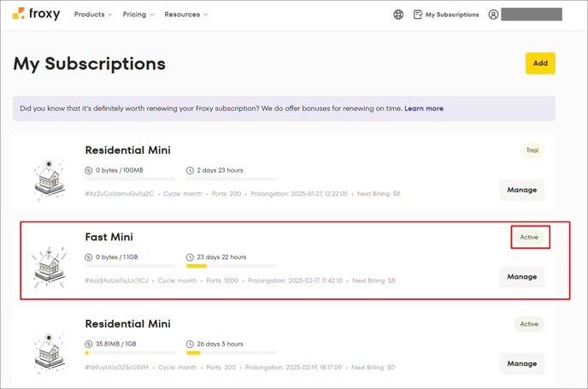This screenshot has width=588, height=389.
Task: Click Prolongation: 2025-02-19, 18:17:09 text
Action: (294, 368)
